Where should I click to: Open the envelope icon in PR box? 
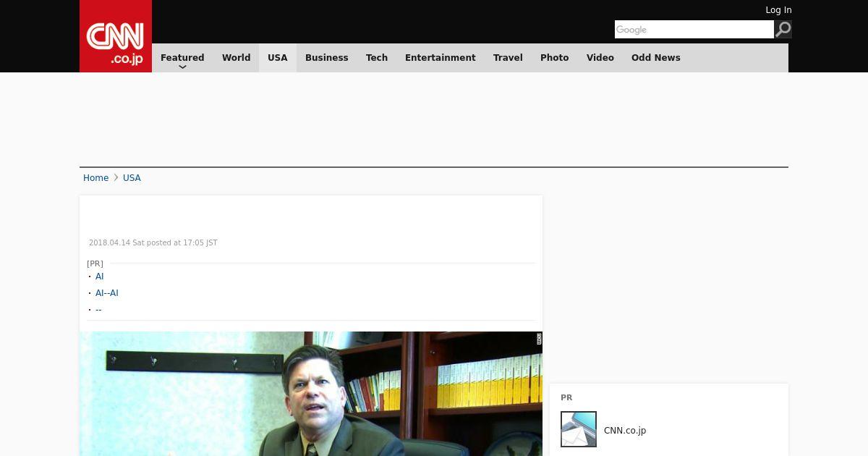579,429
